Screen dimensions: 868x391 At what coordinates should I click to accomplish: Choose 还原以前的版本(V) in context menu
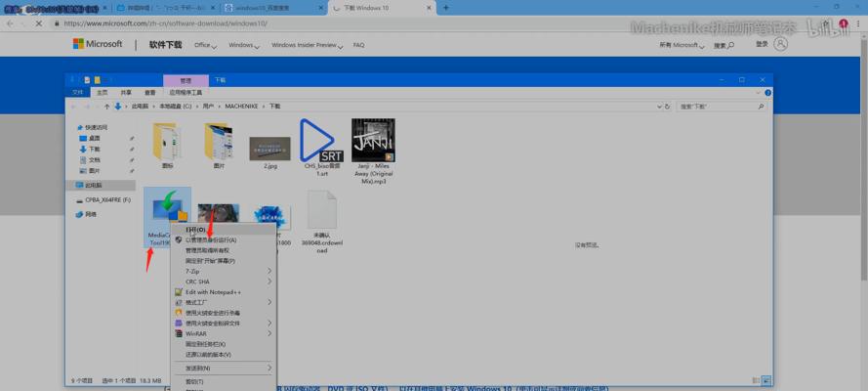click(x=223, y=355)
